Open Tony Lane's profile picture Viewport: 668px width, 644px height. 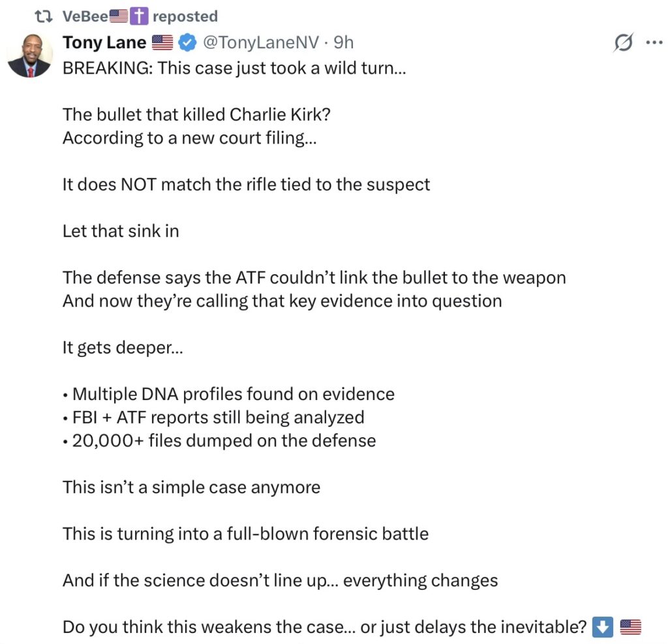coord(30,56)
